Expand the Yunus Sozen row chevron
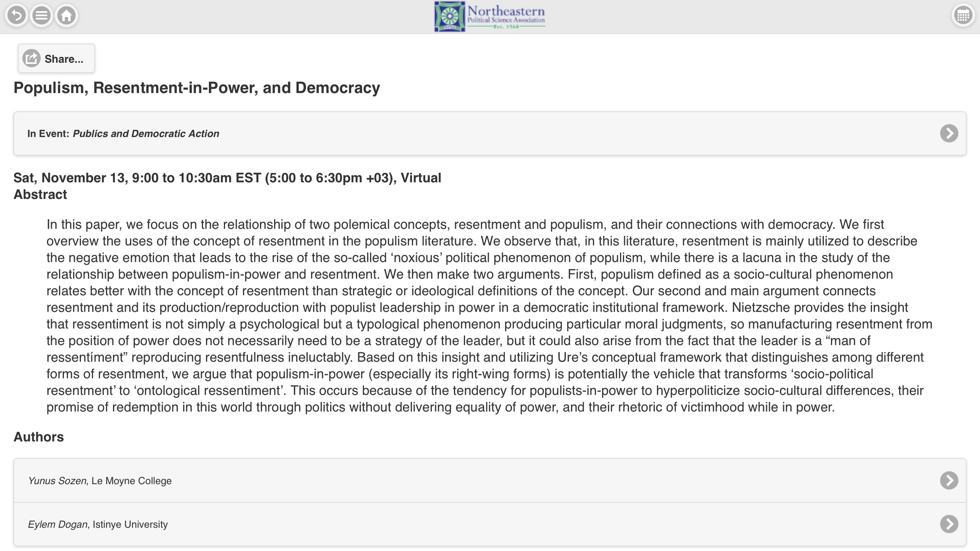The image size is (980, 551). 949,480
